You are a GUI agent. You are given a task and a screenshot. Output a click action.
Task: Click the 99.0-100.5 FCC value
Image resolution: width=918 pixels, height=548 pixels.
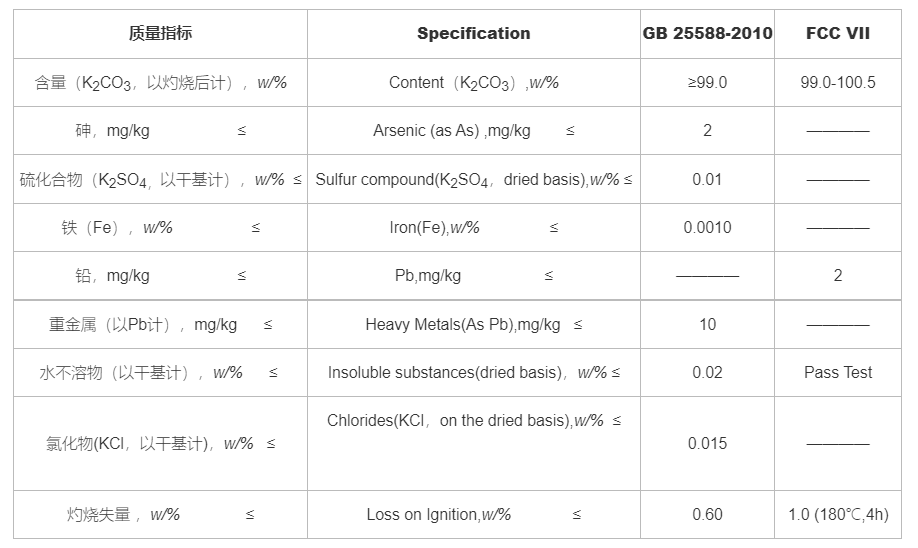click(838, 82)
